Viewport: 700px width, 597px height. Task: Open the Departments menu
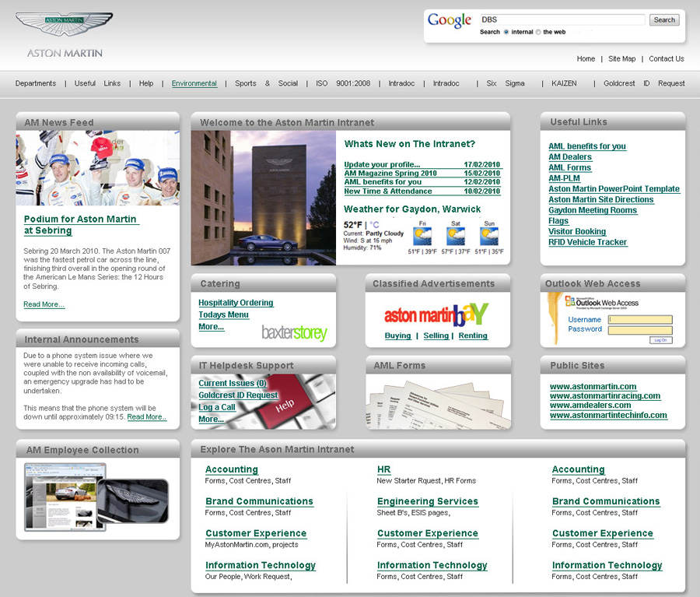pyautogui.click(x=36, y=83)
